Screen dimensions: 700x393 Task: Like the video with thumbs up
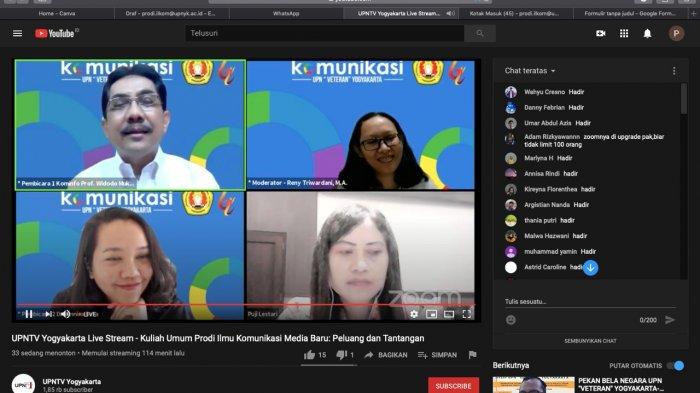coord(315,355)
